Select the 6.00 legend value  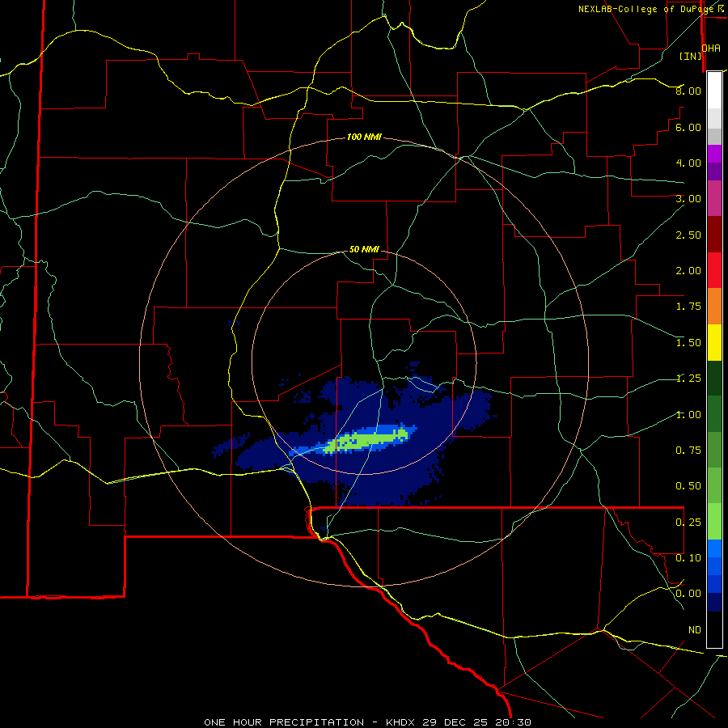pyautogui.click(x=688, y=127)
